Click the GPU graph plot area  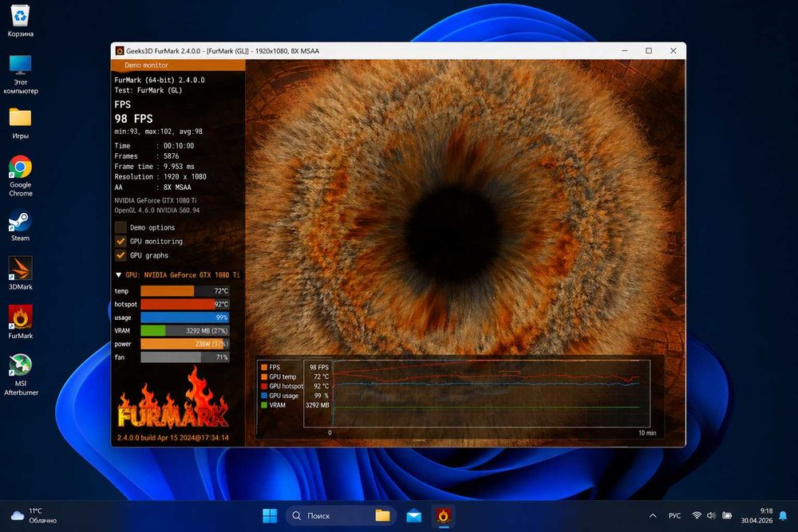click(x=492, y=394)
